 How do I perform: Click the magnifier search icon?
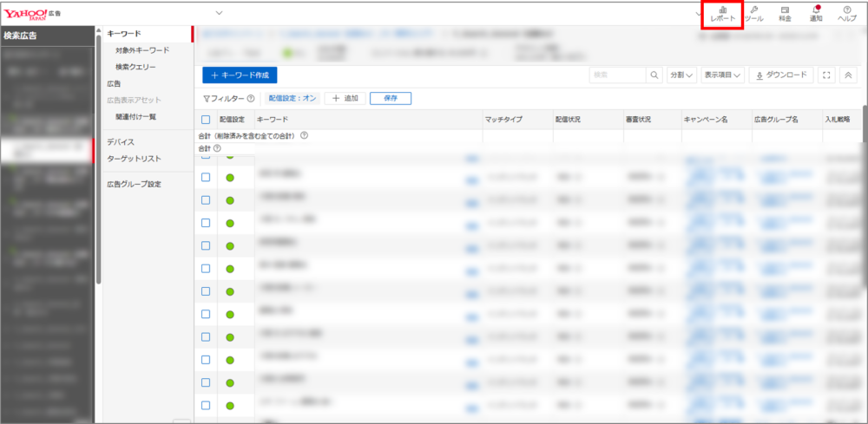click(654, 75)
